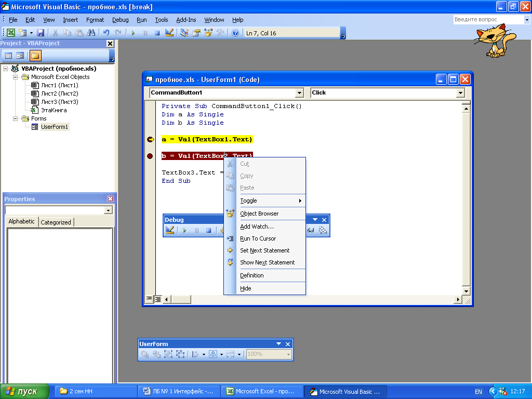
Task: Switch to Microsoft Excel taskbar button
Action: click(262, 392)
